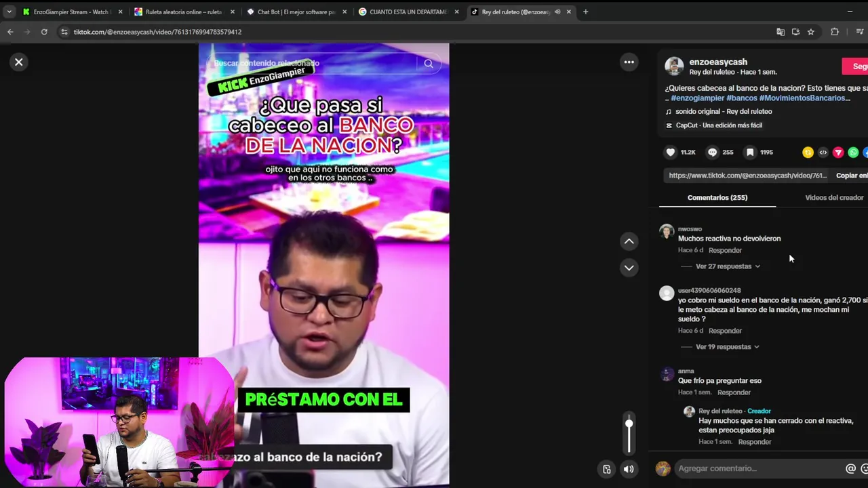The height and width of the screenshot is (488, 868).
Task: Click the video URL text field
Action: [x=747, y=176]
